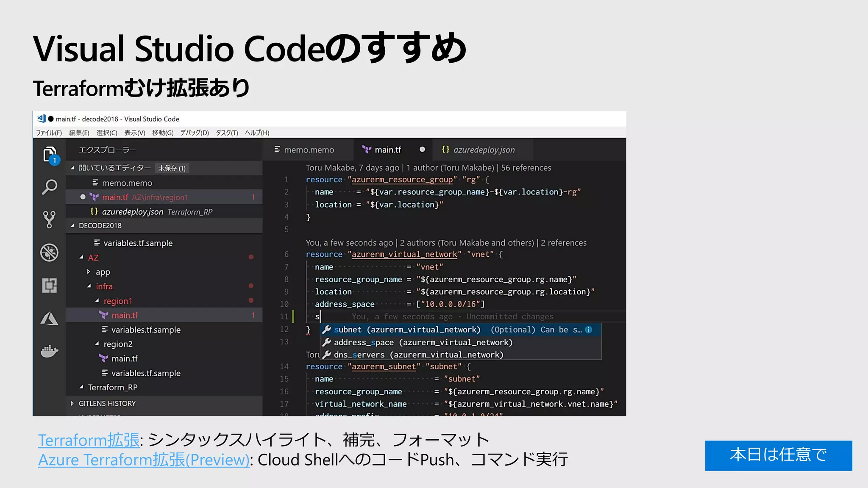Switch to the main.tf editor tab
868x488 pixels.
click(393, 150)
